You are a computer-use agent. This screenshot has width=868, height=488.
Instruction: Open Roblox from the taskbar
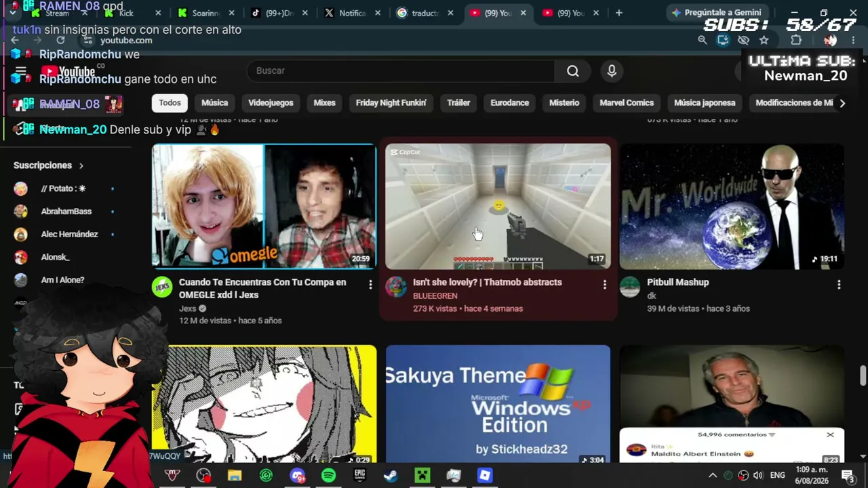484,476
